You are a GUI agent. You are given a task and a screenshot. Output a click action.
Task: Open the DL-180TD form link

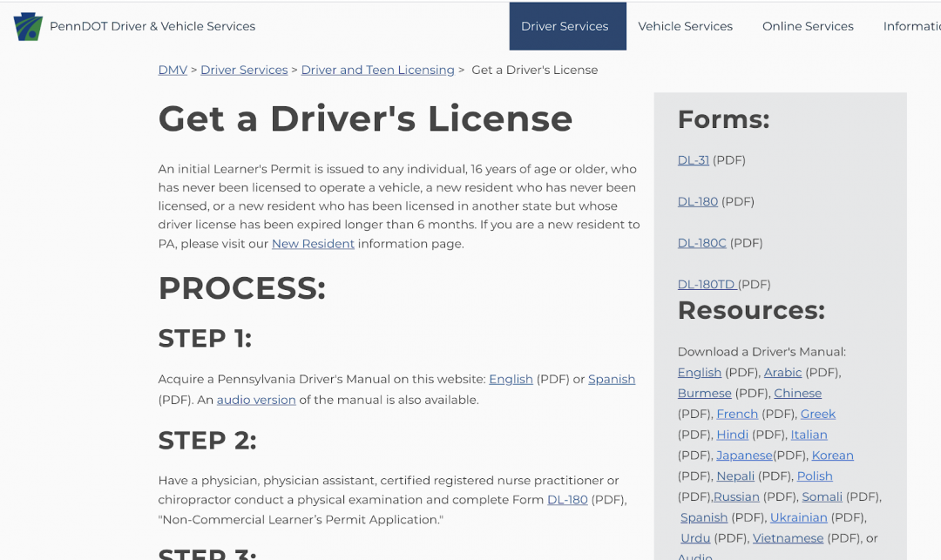point(707,285)
